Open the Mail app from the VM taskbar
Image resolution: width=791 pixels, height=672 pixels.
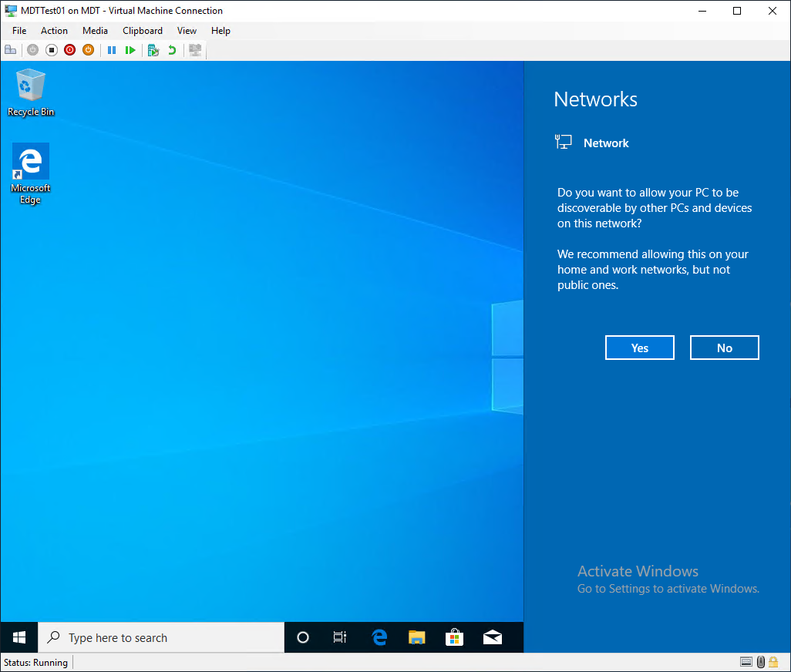(493, 637)
